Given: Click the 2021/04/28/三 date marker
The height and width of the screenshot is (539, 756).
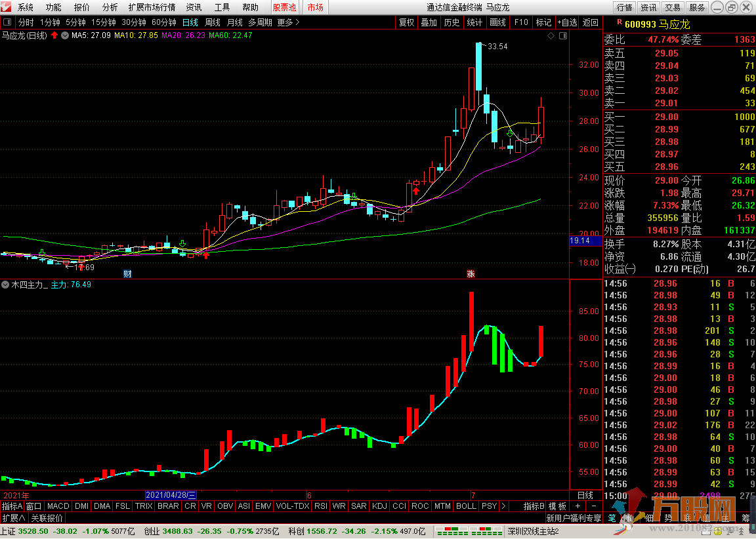Looking at the screenshot, I should (171, 495).
